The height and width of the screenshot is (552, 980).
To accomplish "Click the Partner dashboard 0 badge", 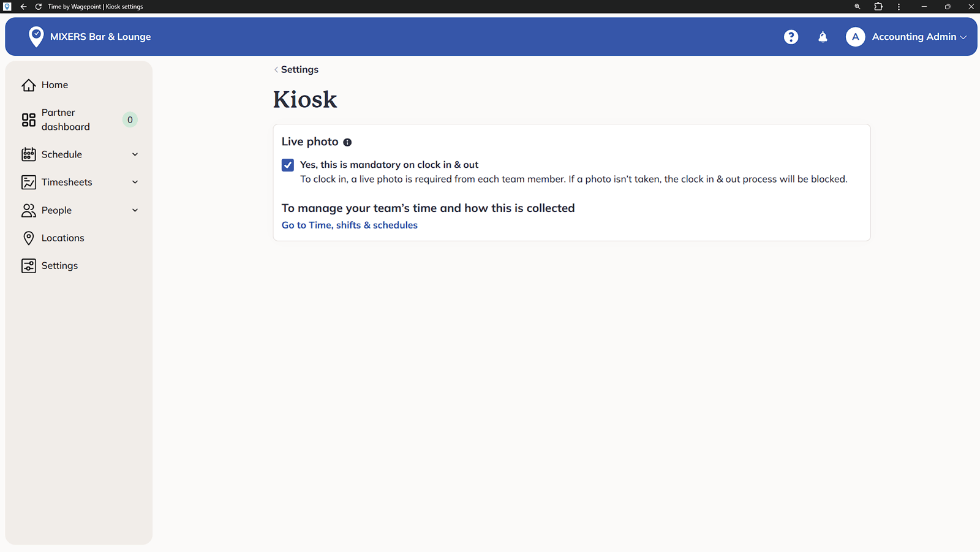I will [130, 120].
